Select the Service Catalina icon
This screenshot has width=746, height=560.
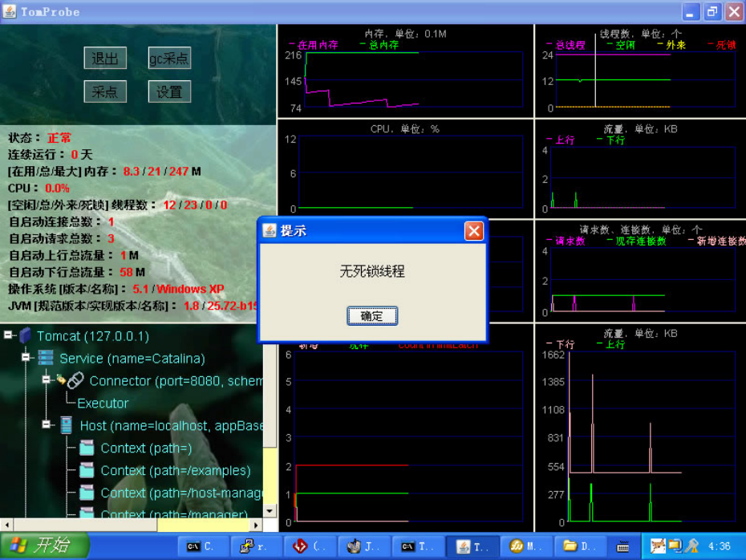click(46, 358)
